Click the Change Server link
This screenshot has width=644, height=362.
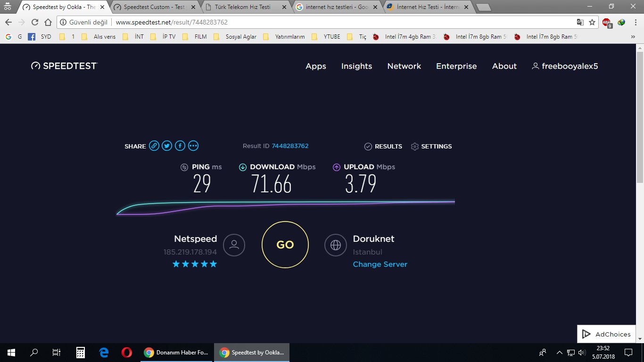pos(380,264)
